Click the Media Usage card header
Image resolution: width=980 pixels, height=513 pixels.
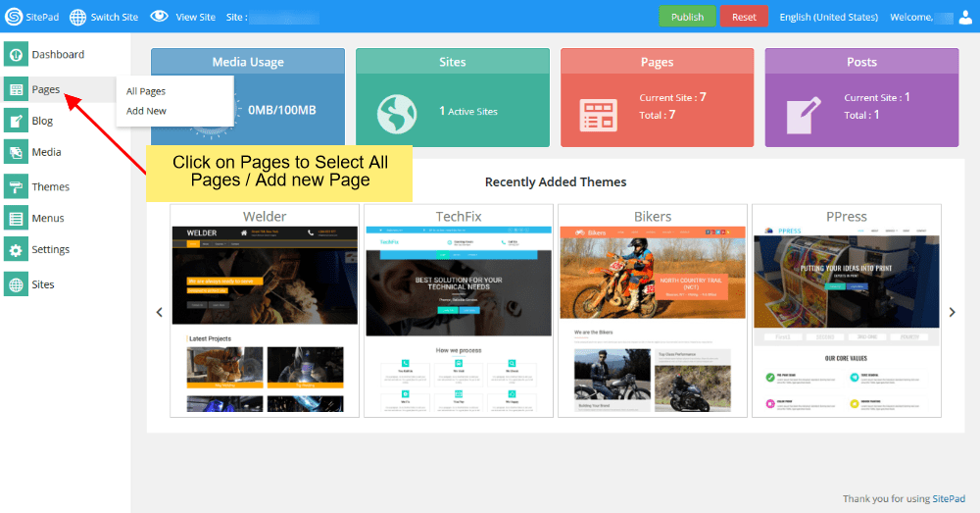[248, 62]
